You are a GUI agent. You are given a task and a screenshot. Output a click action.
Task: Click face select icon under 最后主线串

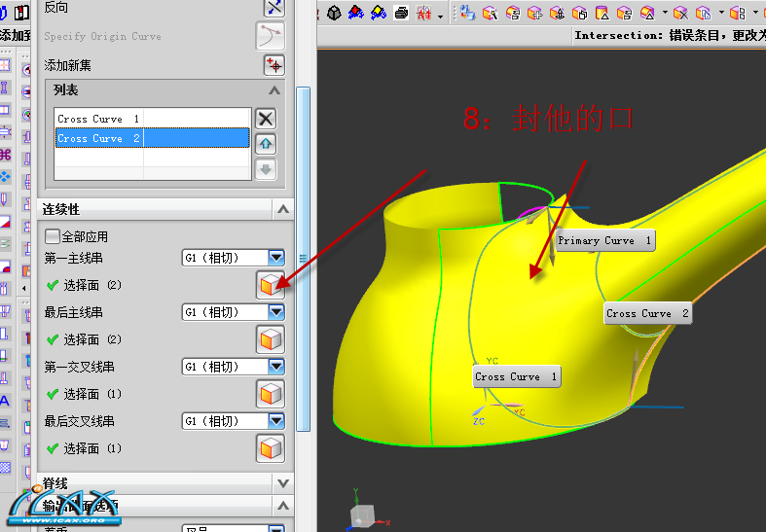point(270,339)
